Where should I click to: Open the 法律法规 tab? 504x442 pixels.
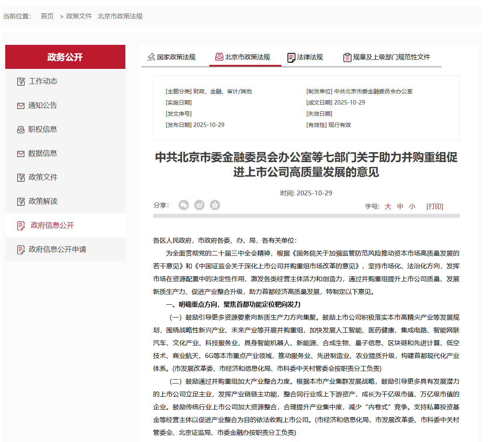[305, 57]
